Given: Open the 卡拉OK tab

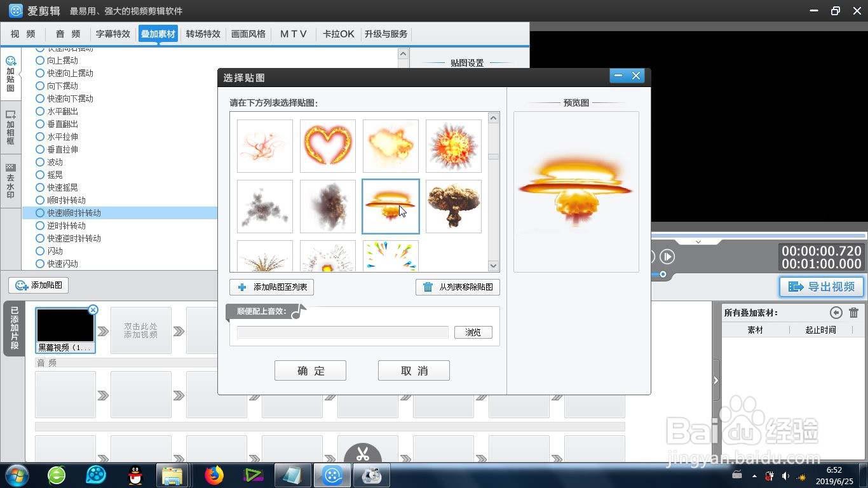Looking at the screenshot, I should 339,34.
